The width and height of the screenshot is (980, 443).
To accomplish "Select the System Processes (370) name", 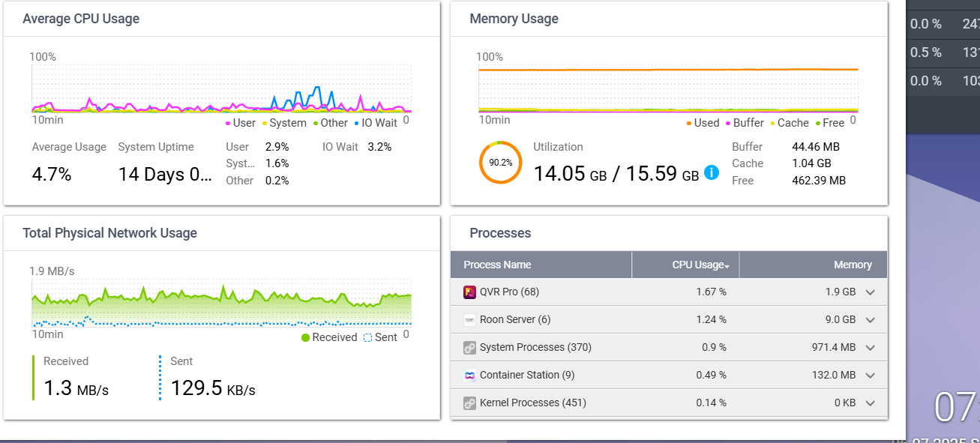I will (536, 347).
